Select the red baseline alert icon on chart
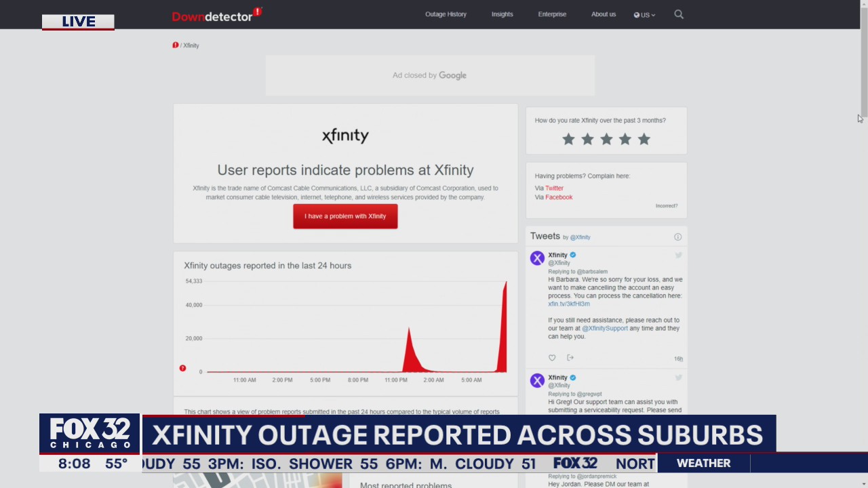This screenshot has height=488, width=868. pos(182,368)
